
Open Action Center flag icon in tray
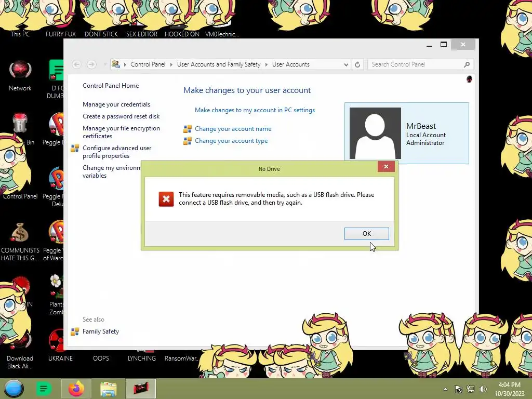point(458,389)
